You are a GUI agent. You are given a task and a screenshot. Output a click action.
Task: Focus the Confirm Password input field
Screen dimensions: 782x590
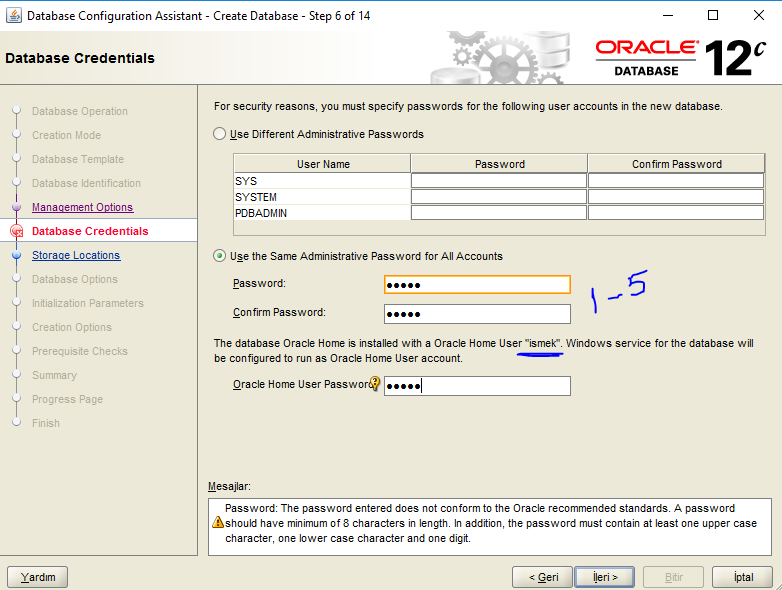[x=477, y=314]
